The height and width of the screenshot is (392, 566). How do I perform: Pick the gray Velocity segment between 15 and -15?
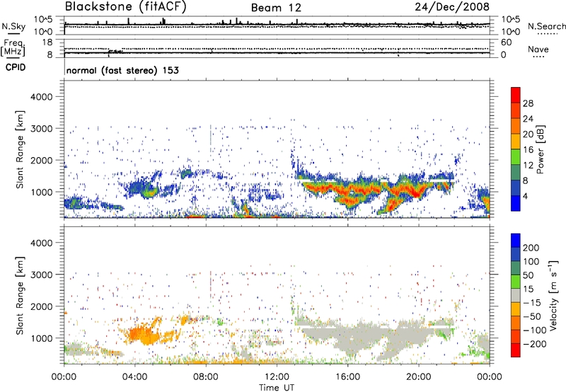516,295
